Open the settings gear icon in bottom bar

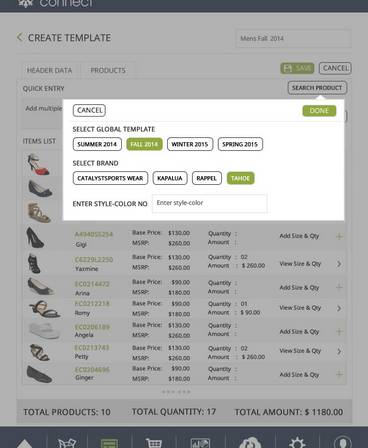tap(297, 443)
